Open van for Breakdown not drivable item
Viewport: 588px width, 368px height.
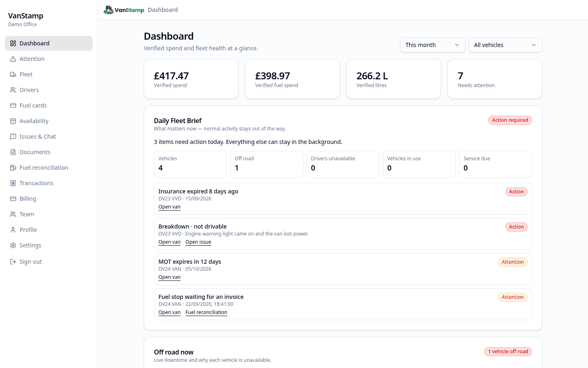click(x=169, y=242)
